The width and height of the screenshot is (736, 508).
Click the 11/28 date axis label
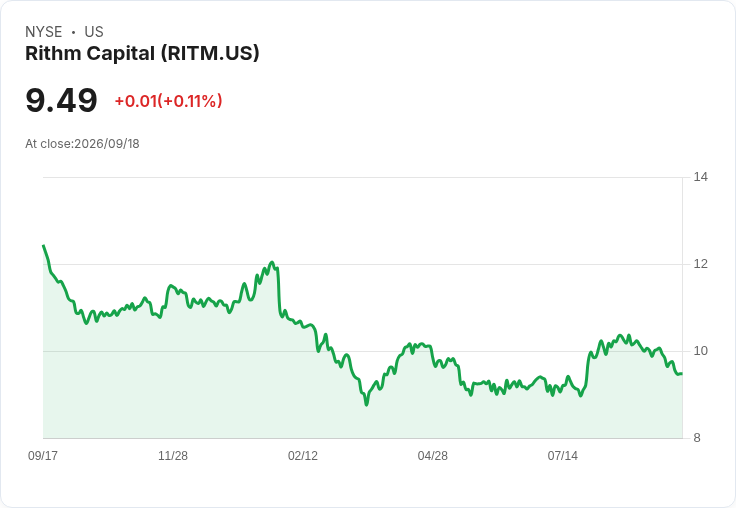[173, 455]
